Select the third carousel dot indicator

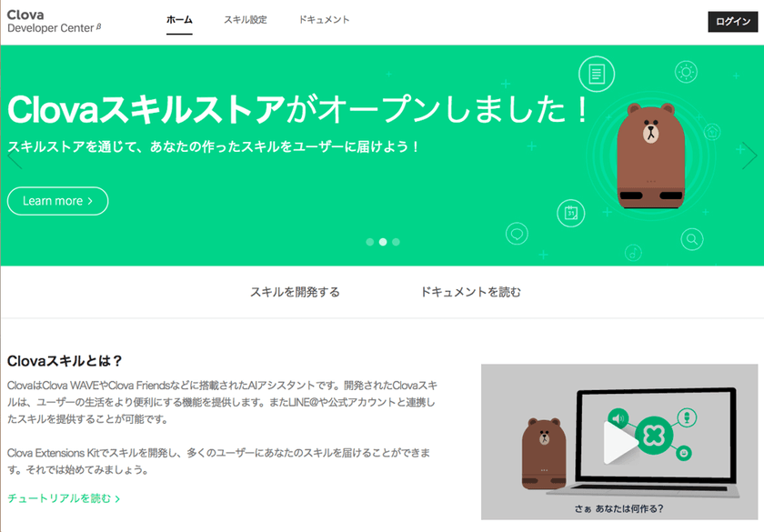[396, 242]
